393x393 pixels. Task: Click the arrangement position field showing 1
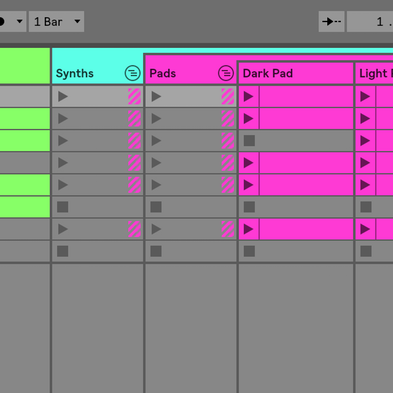pos(370,22)
